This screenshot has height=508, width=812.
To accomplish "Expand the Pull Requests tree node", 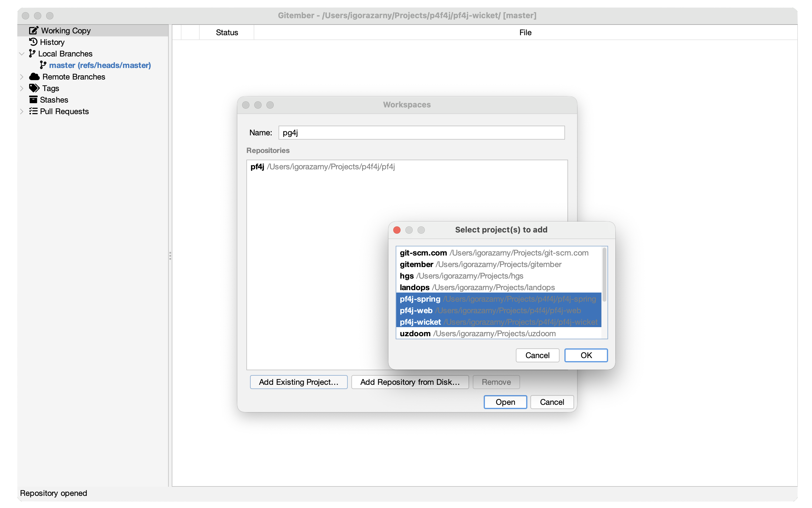I will [22, 111].
